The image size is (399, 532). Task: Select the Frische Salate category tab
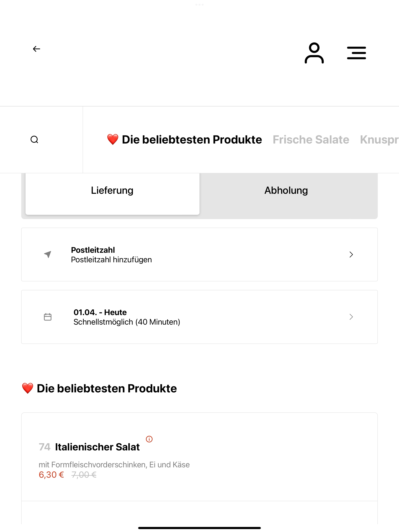coord(311,139)
